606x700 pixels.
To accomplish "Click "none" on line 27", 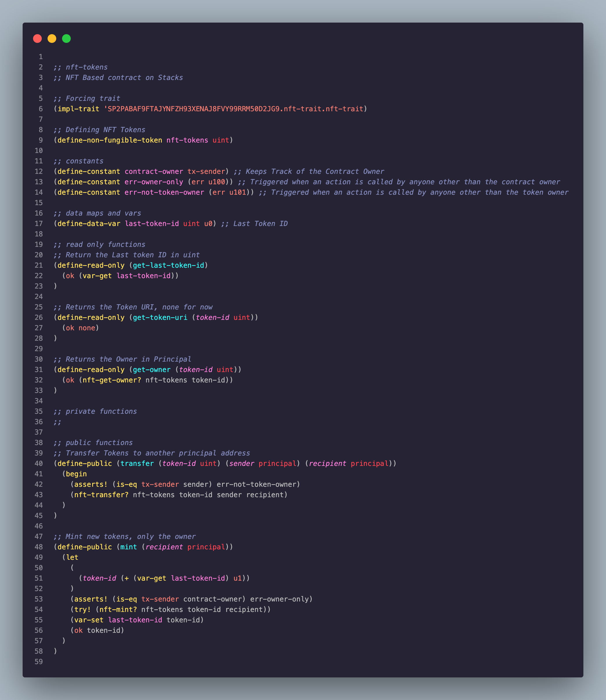I will (x=87, y=328).
